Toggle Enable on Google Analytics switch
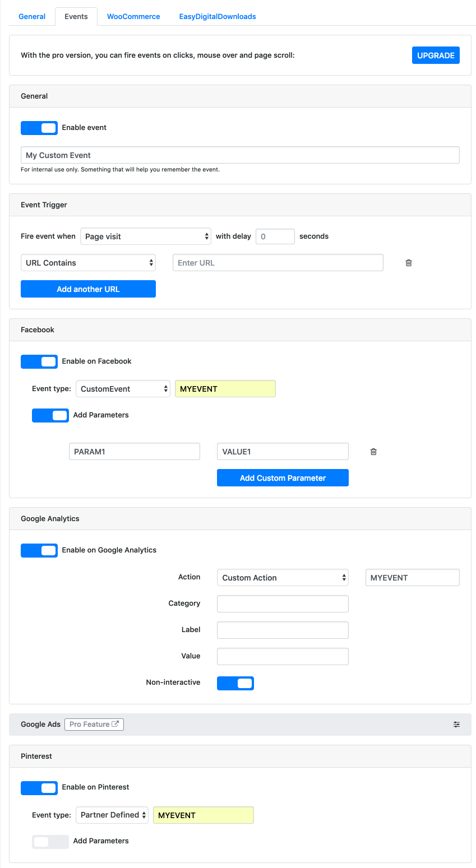This screenshot has height=868, width=476. pos(39,550)
